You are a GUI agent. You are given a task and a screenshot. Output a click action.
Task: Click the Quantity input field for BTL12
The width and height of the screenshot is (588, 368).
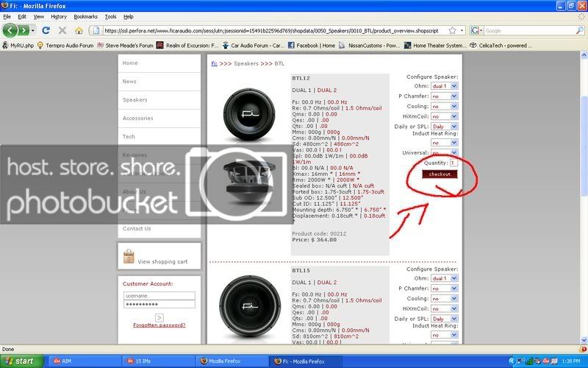point(453,163)
